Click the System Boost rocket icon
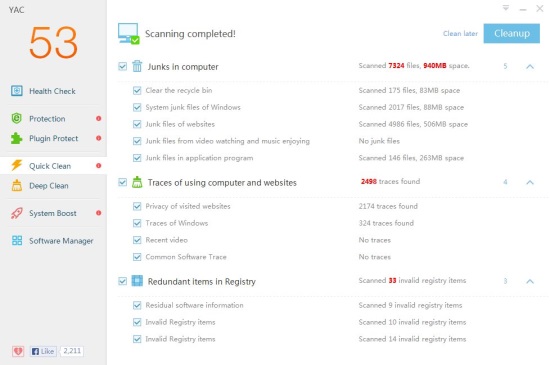Viewport: 550px width, 365px height. coord(16,213)
